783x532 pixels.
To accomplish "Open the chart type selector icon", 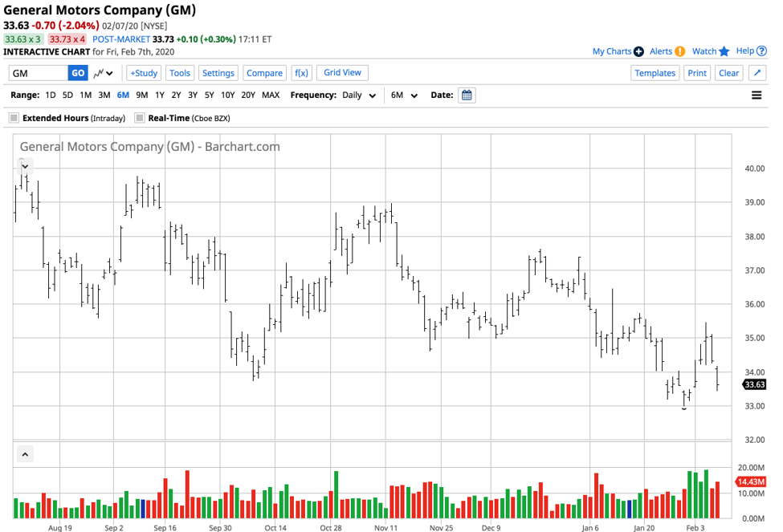I will click(103, 73).
